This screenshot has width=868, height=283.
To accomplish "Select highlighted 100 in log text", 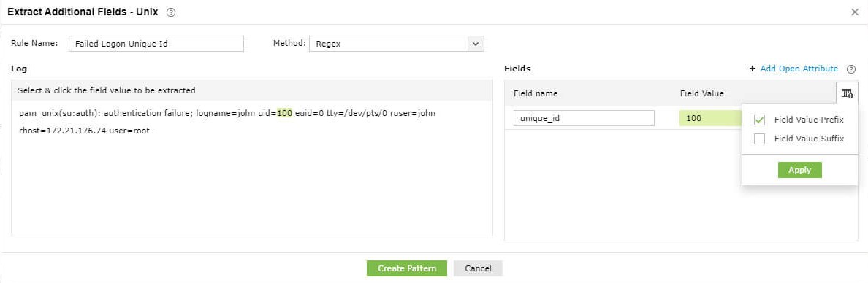I will [x=284, y=113].
